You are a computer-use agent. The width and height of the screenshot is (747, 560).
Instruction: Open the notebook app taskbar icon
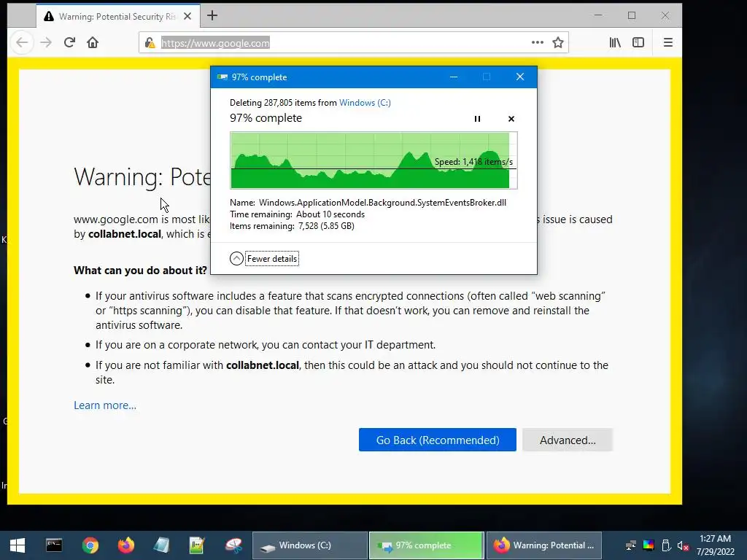tap(161, 545)
